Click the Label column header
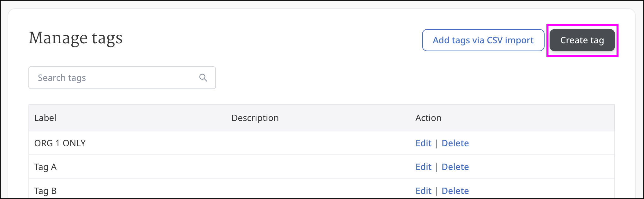This screenshot has height=199, width=644. pos(45,118)
